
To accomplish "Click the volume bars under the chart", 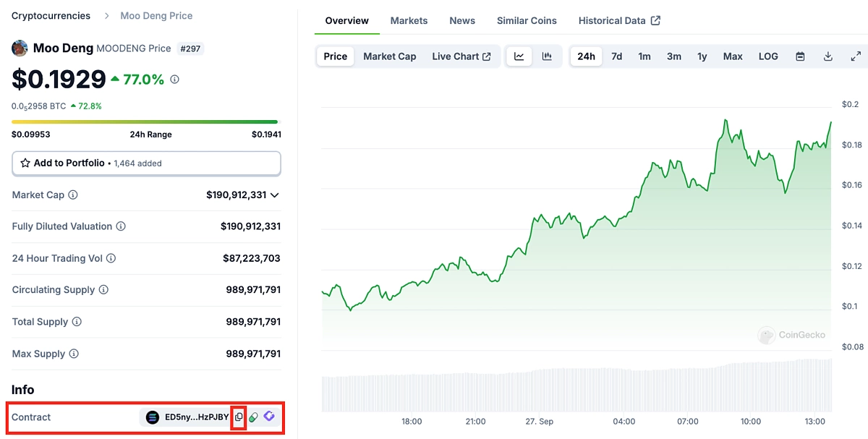I will point(576,385).
